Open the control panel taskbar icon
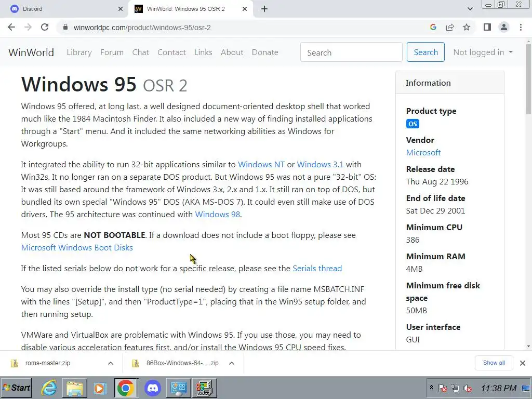Image resolution: width=532 pixels, height=399 pixels. tap(179, 388)
